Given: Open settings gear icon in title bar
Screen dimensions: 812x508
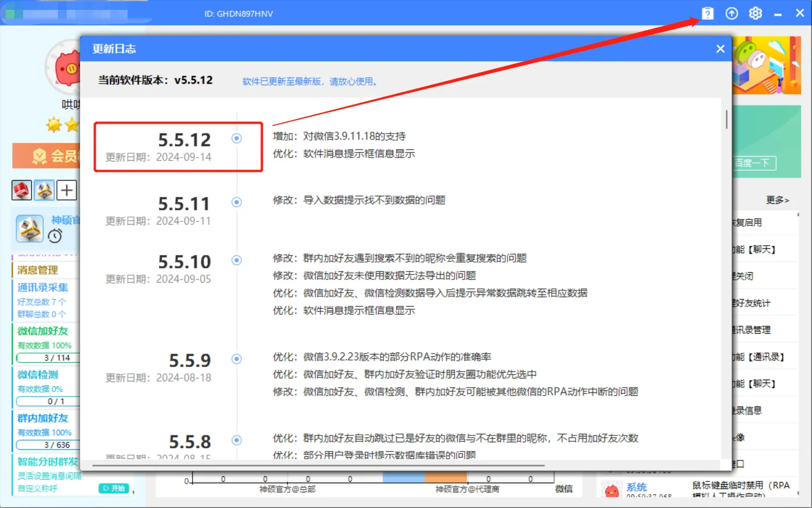Looking at the screenshot, I should click(755, 13).
